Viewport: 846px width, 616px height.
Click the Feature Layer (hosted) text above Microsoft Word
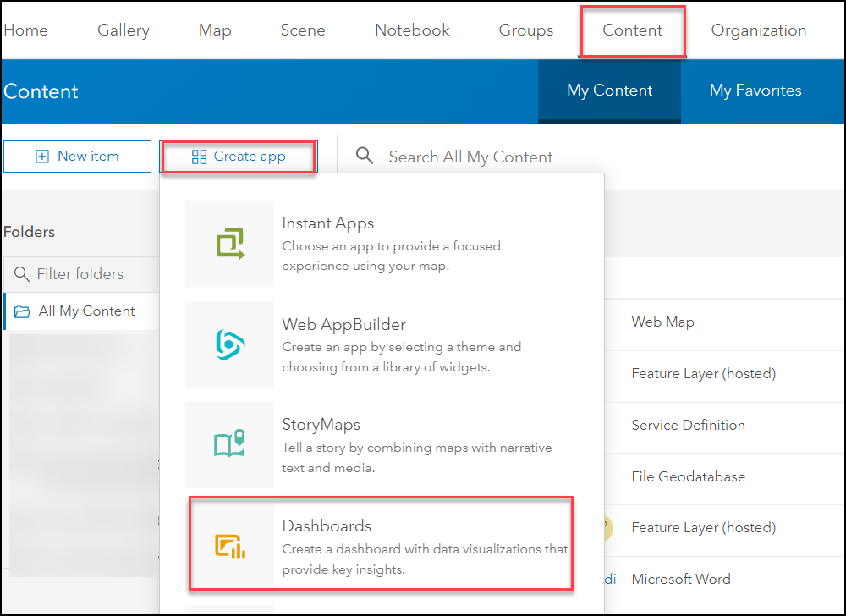point(704,527)
